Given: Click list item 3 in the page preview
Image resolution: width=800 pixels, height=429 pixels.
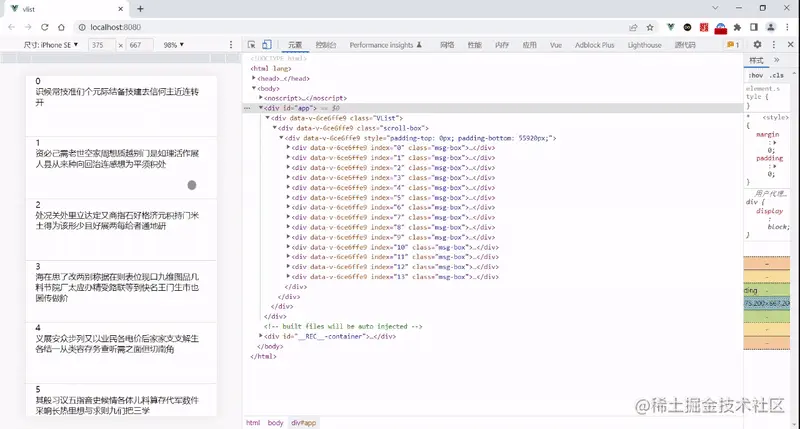Looking at the screenshot, I should (121, 291).
